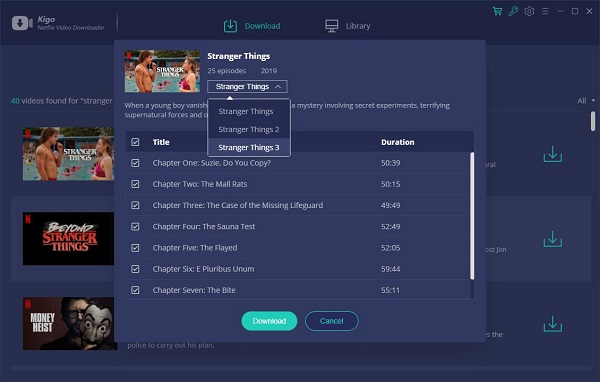
Task: Uncheck Chapter Two: The Mall Rats
Action: [x=135, y=184]
